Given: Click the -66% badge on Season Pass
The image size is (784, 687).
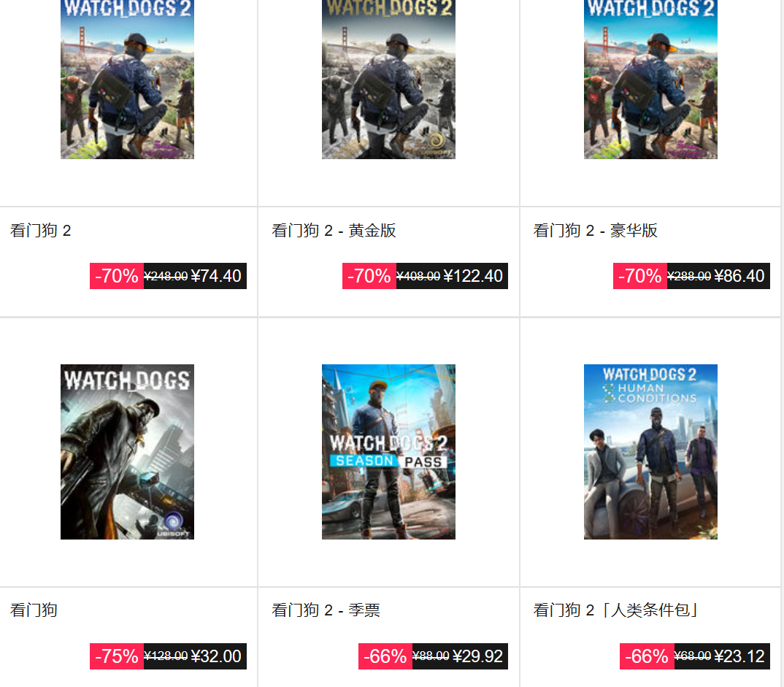Looking at the screenshot, I should (x=385, y=656).
